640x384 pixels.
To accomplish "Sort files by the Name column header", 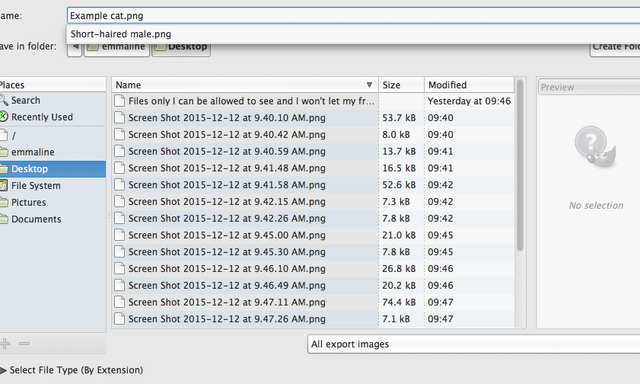I will click(245, 85).
